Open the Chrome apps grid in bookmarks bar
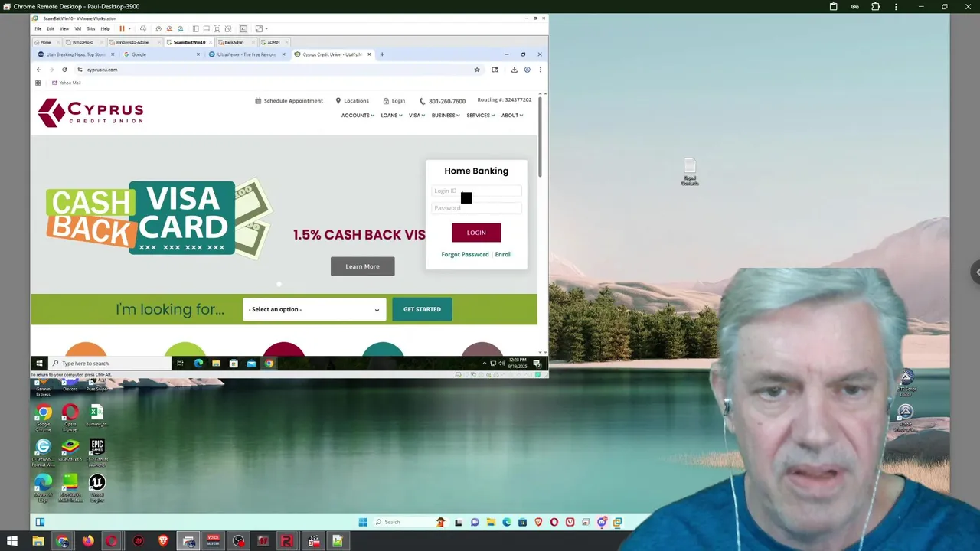Image resolution: width=980 pixels, height=551 pixels. [x=38, y=83]
